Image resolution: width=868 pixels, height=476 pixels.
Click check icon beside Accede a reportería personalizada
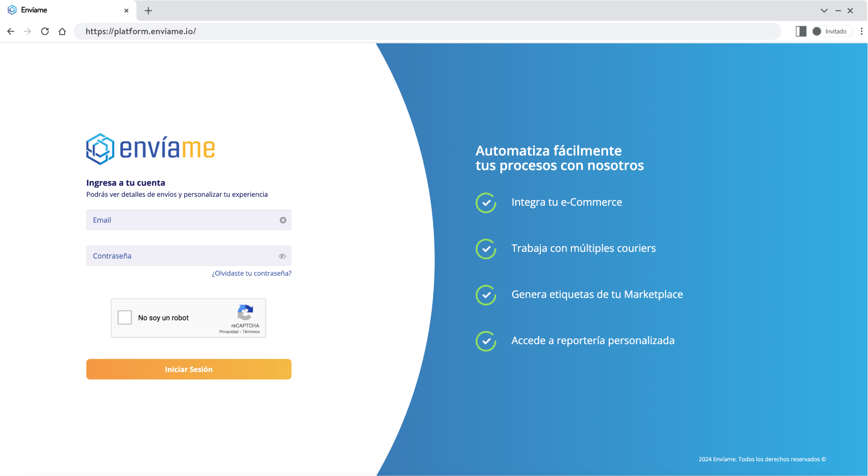tap(486, 341)
